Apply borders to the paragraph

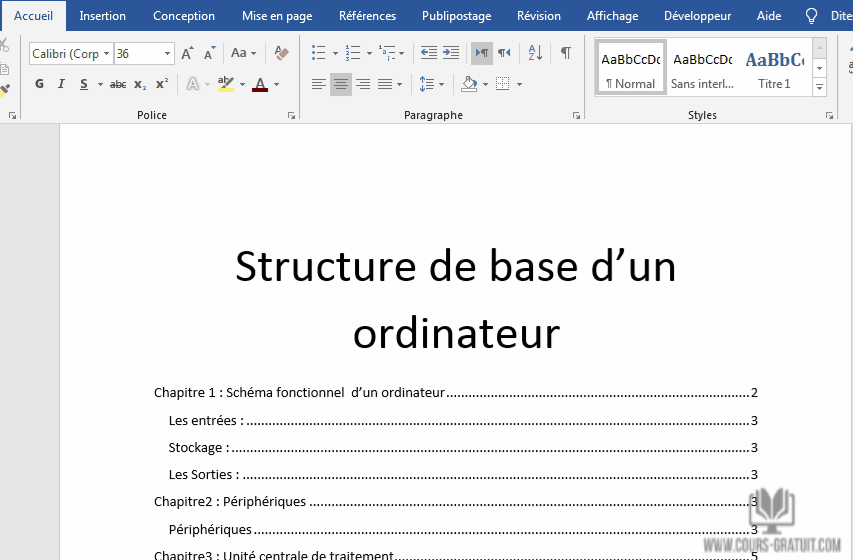[503, 84]
